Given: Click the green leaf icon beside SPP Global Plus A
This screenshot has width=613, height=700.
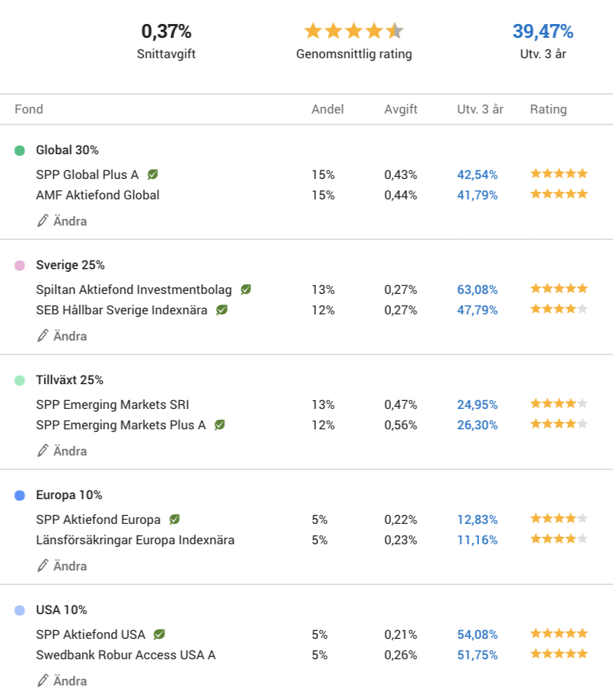Looking at the screenshot, I should pos(153,174).
